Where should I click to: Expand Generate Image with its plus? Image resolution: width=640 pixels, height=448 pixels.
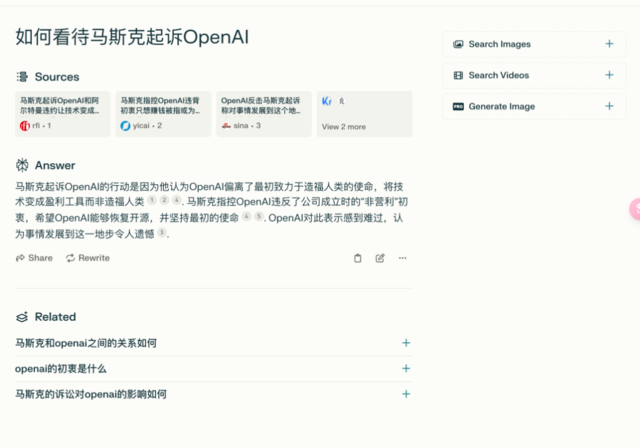(609, 106)
